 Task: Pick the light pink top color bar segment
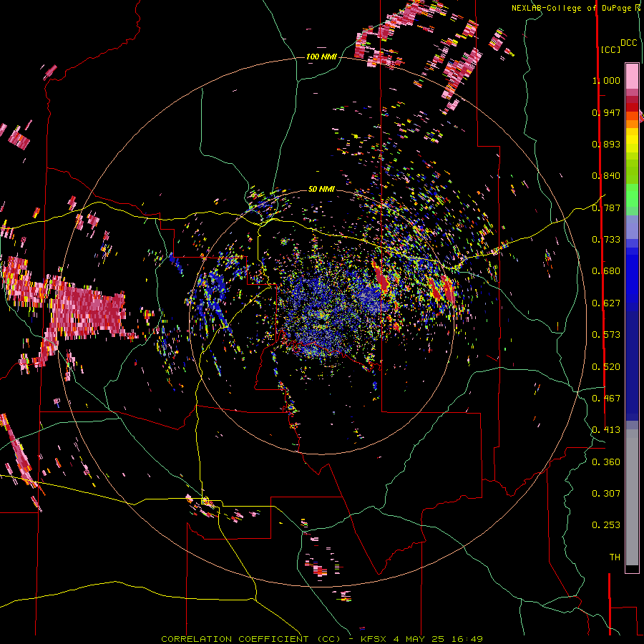(x=632, y=76)
